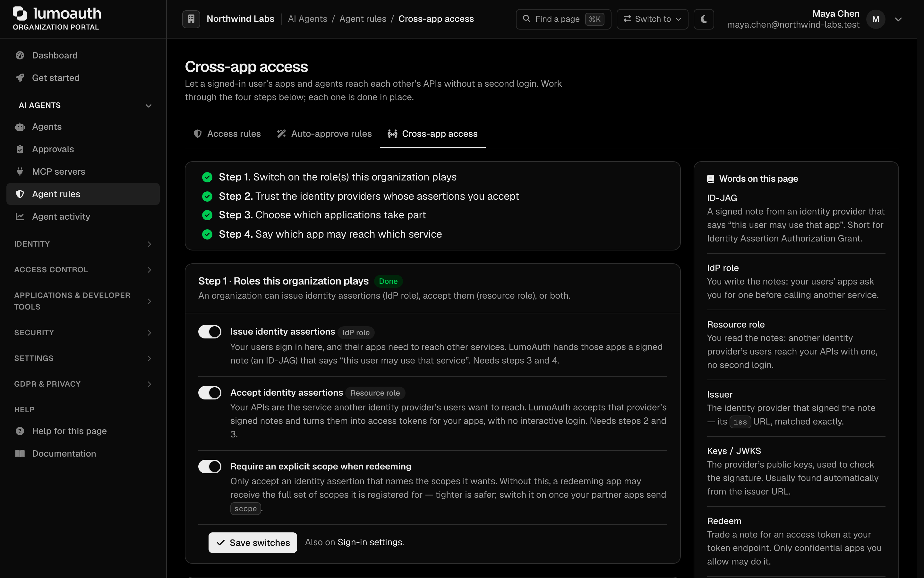Click the Agents robot icon
This screenshot has height=578, width=924.
[x=20, y=127]
